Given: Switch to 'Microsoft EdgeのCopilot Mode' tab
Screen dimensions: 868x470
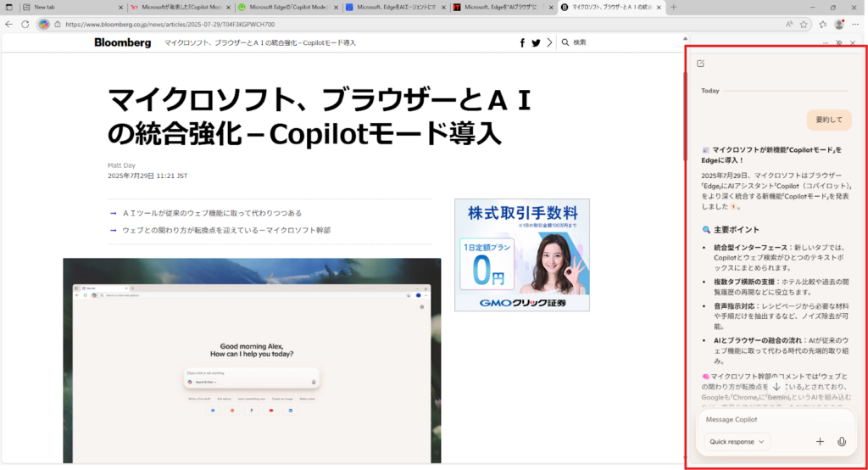Looking at the screenshot, I should tap(288, 7).
